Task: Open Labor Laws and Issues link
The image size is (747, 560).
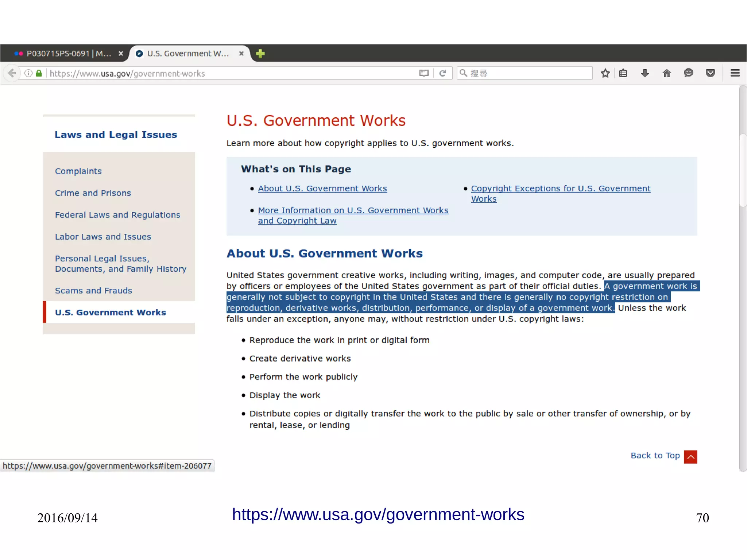Action: point(103,237)
